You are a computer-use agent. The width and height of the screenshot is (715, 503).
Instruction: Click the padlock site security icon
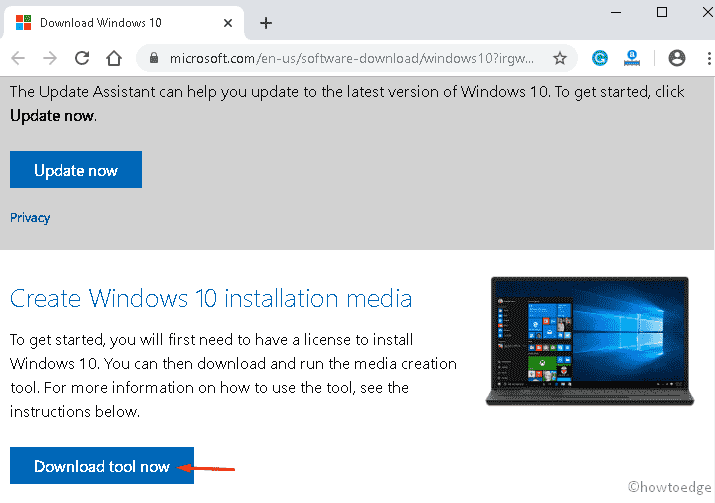coord(154,58)
